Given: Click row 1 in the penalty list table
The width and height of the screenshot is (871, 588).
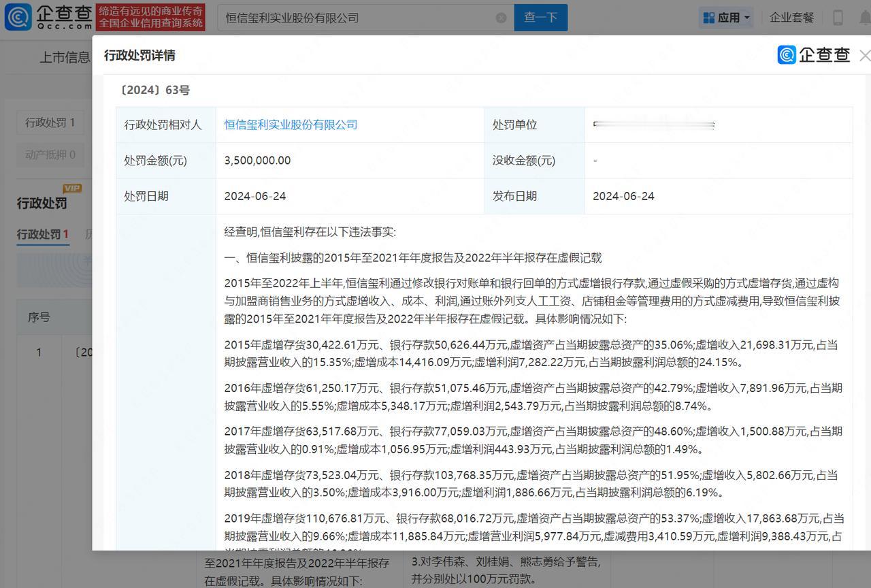Looking at the screenshot, I should point(39,352).
